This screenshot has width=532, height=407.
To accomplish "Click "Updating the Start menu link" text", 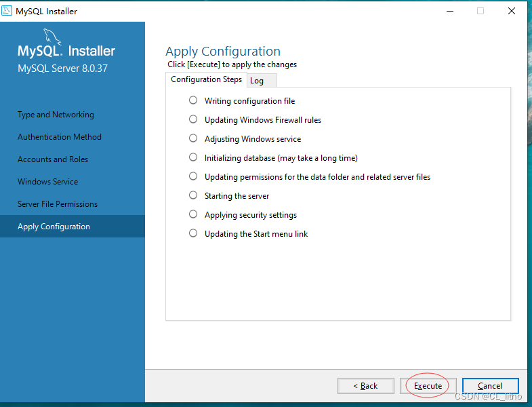I will 256,234.
